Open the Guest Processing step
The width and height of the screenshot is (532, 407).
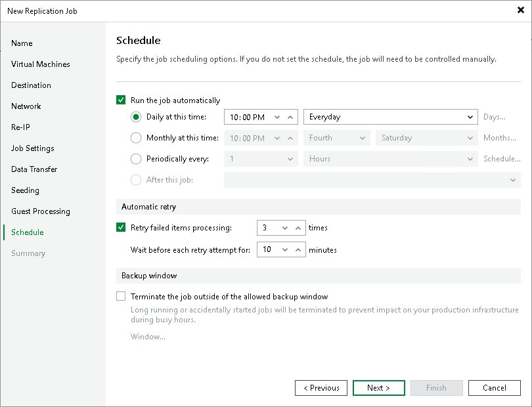point(40,211)
